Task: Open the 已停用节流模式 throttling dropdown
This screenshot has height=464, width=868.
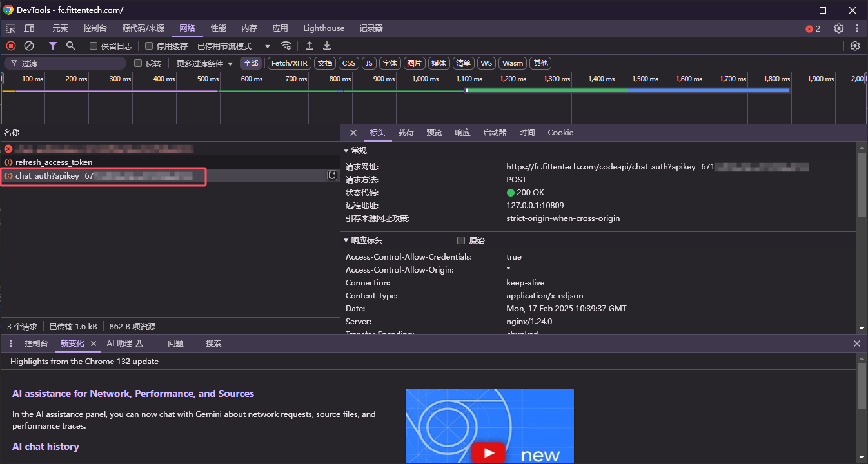Action: [234, 46]
